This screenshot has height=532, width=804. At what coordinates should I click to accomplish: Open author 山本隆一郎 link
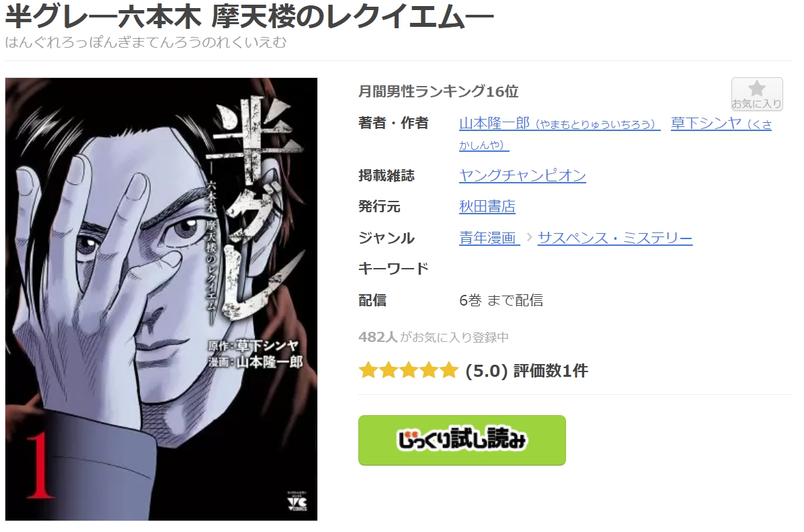click(559, 124)
